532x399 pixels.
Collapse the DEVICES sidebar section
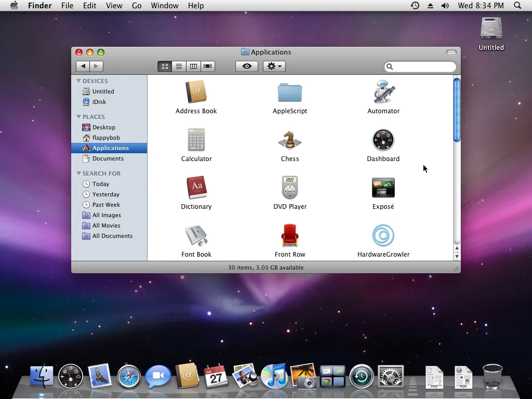pos(79,81)
